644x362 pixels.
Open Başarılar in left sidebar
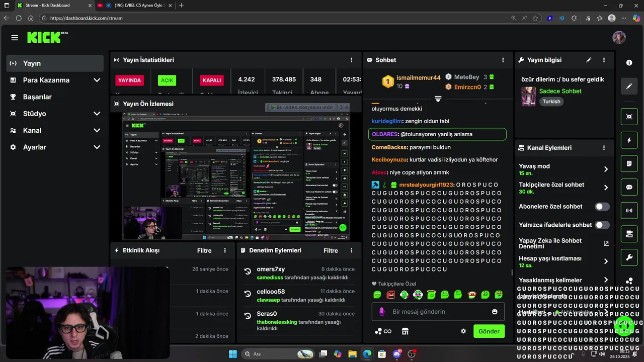[55, 97]
